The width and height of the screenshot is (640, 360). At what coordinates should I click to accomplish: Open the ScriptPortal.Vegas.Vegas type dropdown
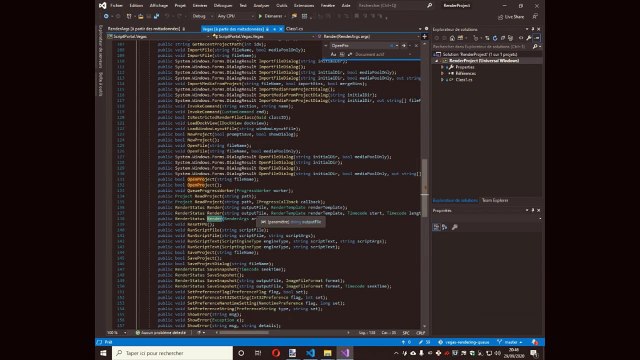[x=263, y=37]
